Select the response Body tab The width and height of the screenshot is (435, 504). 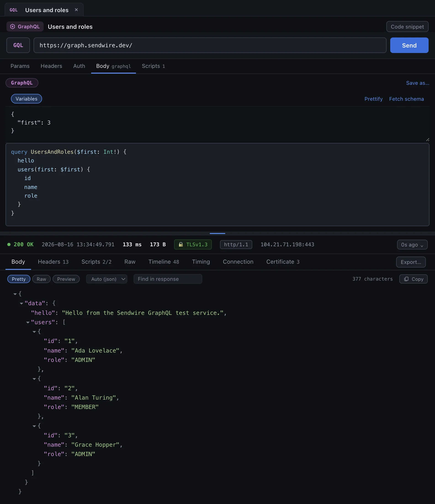pos(18,262)
